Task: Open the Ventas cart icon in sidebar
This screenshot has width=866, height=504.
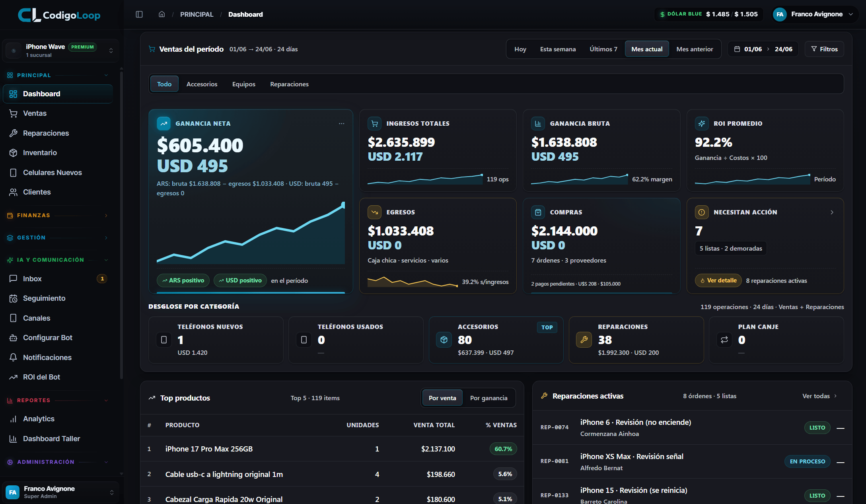Action: (13, 113)
